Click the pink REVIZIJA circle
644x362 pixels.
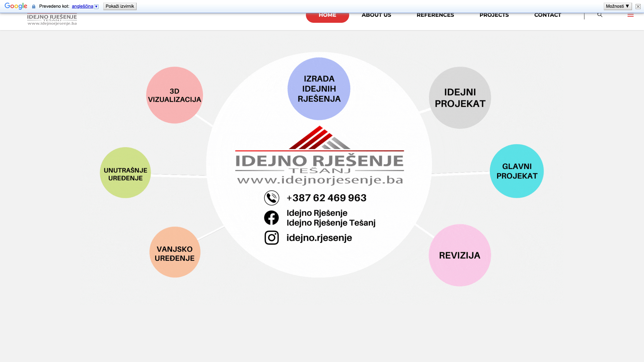[x=460, y=255]
